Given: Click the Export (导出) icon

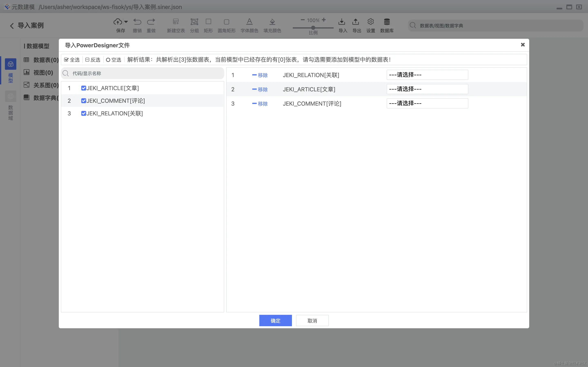Looking at the screenshot, I should pyautogui.click(x=355, y=22).
